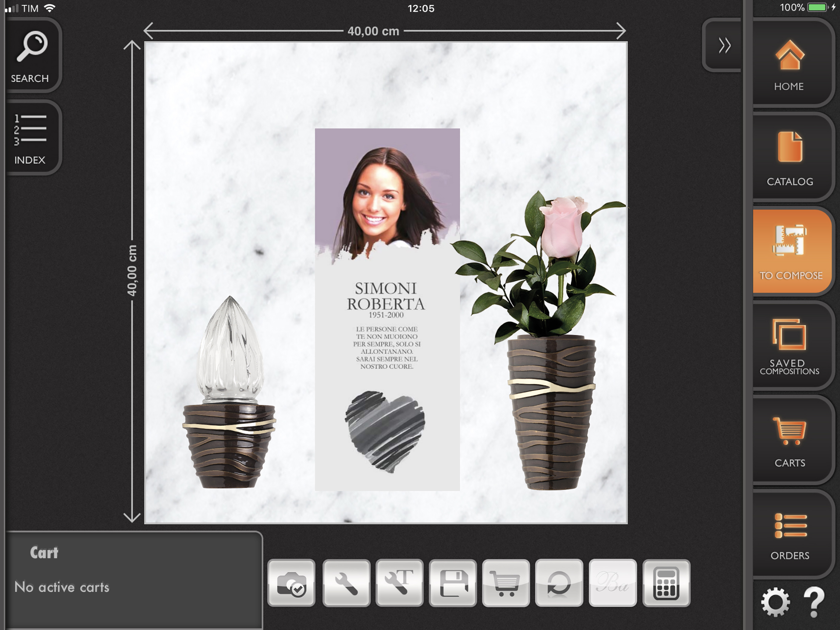
Task: Select the SIMONI ROBERTA name text
Action: [x=386, y=296]
